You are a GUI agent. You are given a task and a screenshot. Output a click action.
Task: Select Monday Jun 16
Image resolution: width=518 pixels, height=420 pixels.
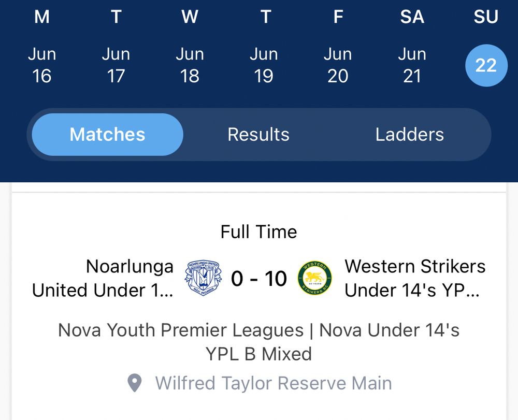[42, 65]
